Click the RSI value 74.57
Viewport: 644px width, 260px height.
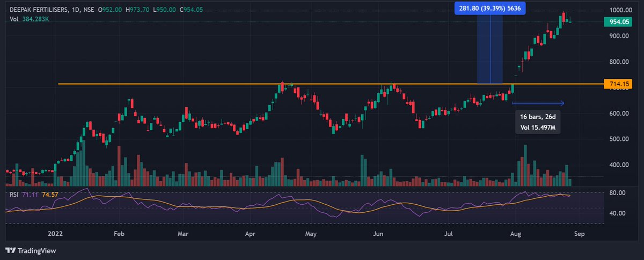(x=51, y=194)
